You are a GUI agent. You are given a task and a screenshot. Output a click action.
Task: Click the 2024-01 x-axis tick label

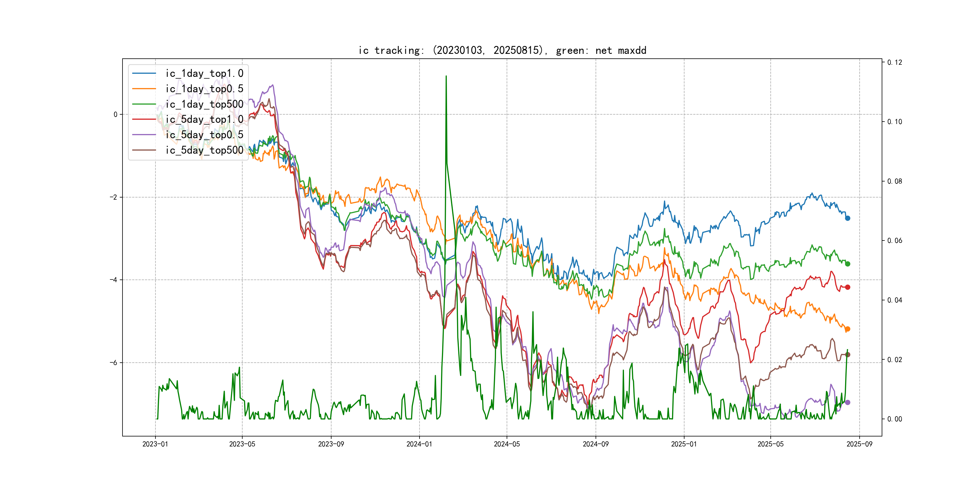tap(419, 444)
